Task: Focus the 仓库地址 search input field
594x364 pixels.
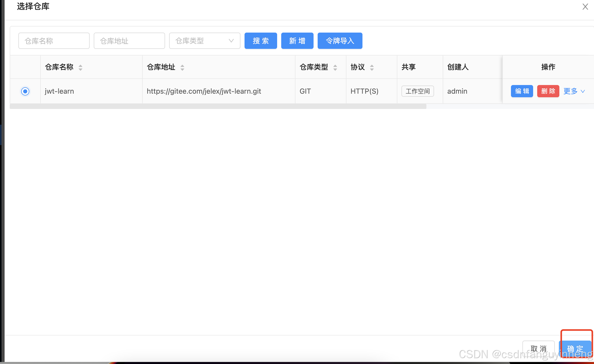Action: coord(129,41)
